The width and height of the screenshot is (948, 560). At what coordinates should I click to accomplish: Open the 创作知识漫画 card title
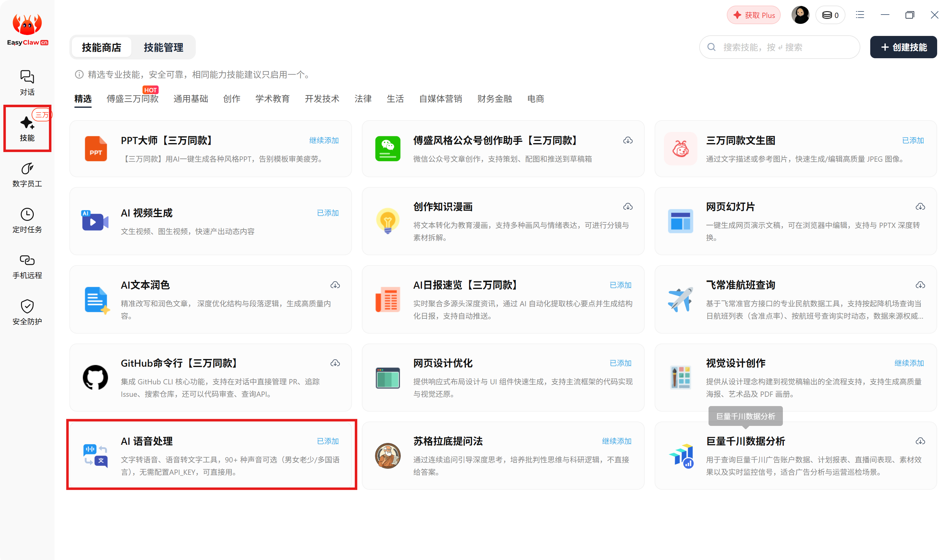tap(443, 207)
